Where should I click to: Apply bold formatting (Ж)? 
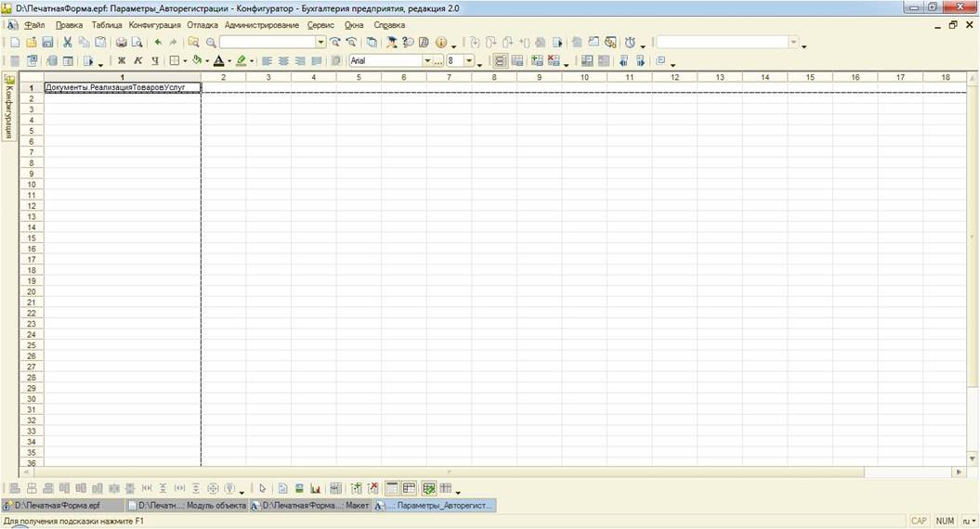(x=122, y=60)
